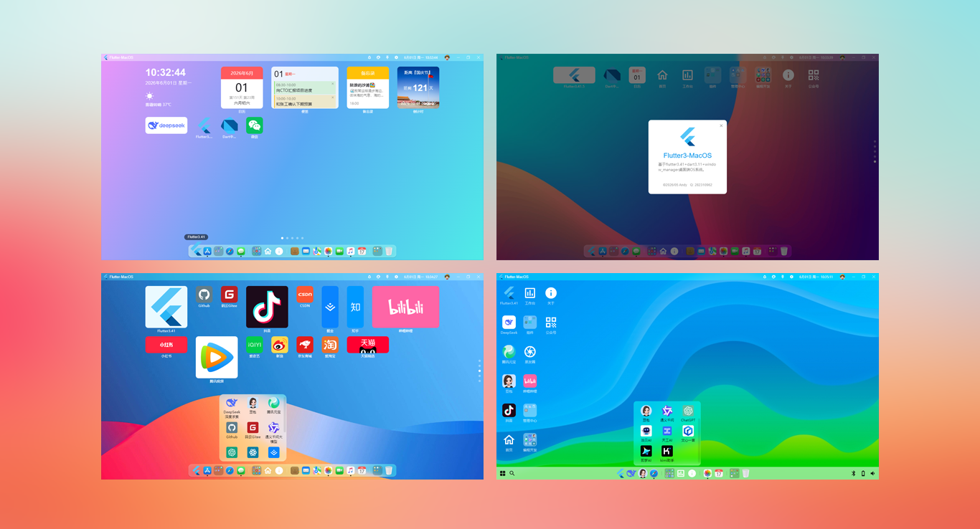
Task: Choose 当贝AI in the green window's AI popup
Action: 646,431
